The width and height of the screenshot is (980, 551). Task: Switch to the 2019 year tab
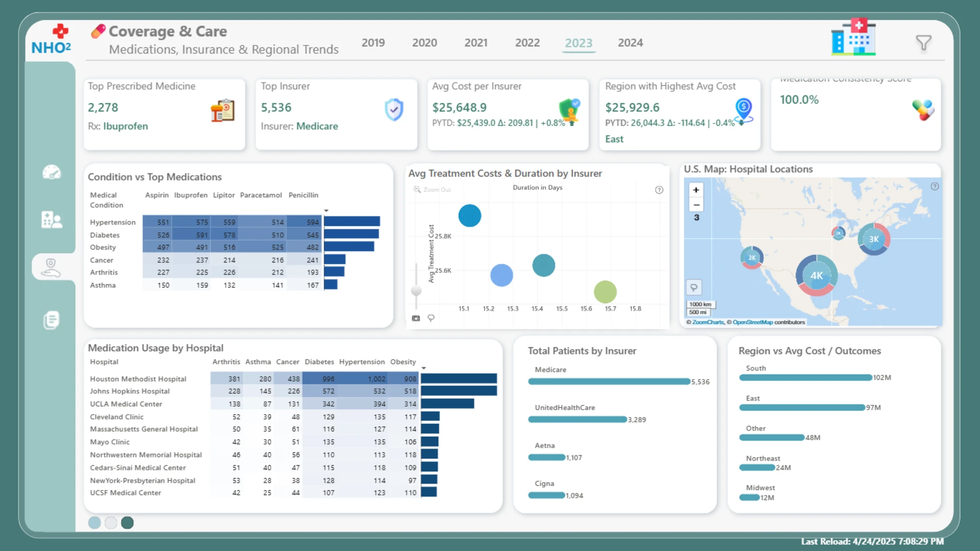[373, 43]
